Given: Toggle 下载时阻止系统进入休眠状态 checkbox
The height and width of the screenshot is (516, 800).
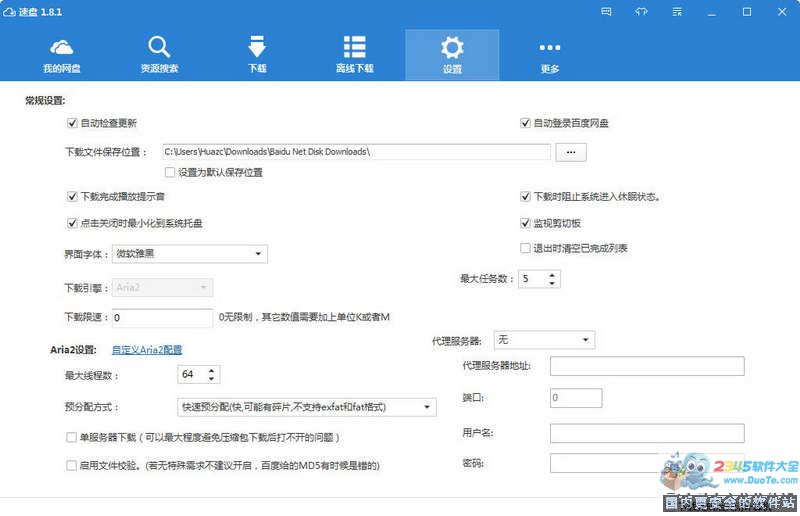Looking at the screenshot, I should pyautogui.click(x=525, y=196).
